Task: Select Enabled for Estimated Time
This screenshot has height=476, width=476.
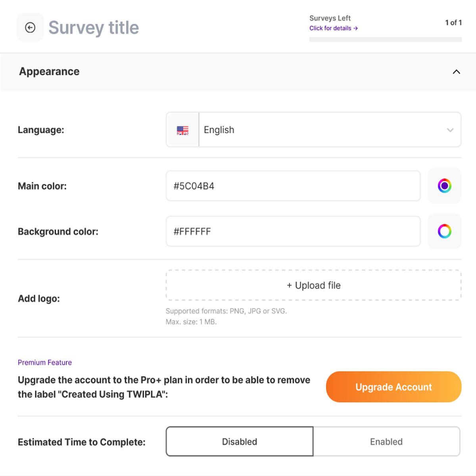Action: [386, 441]
